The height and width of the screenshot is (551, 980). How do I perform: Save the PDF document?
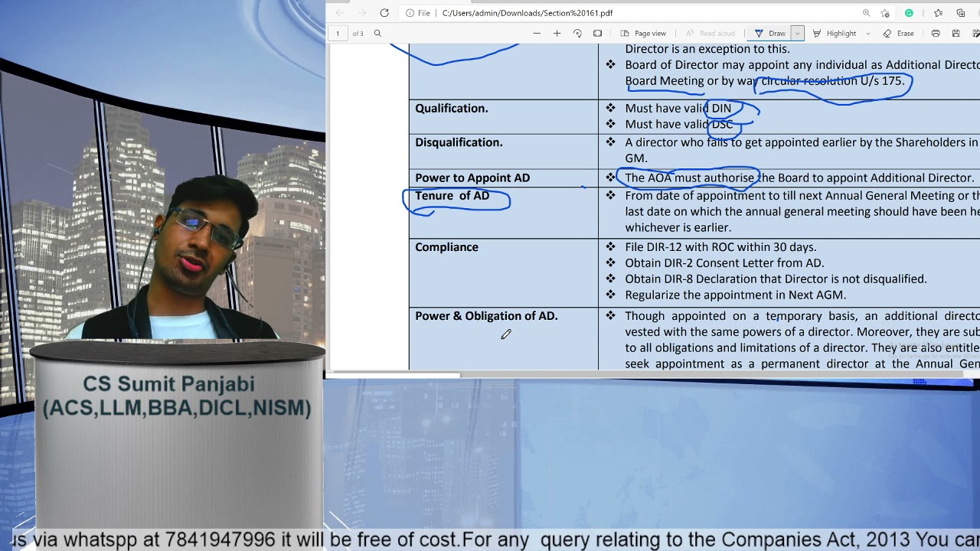956,33
